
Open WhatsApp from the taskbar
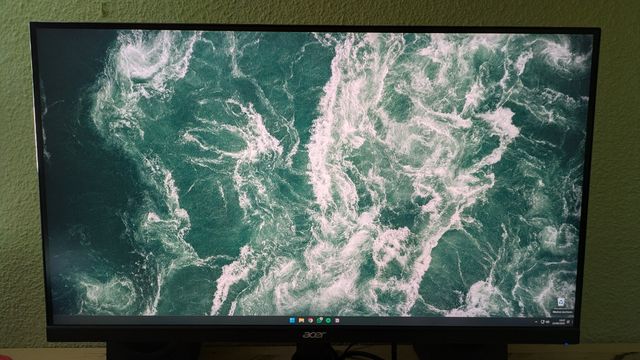320,320
